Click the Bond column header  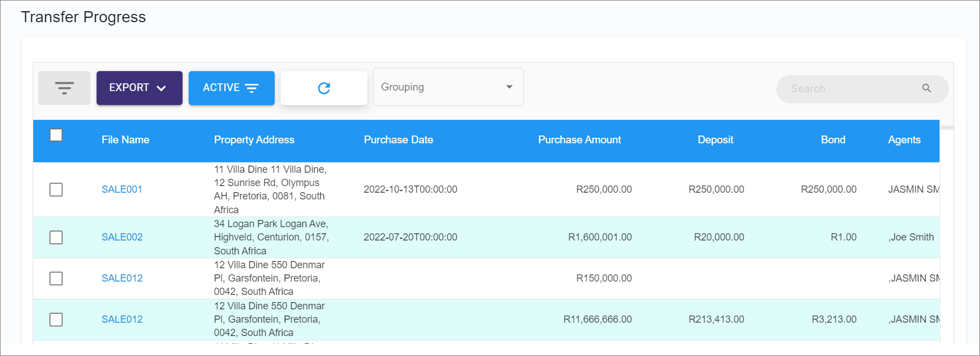click(x=832, y=140)
